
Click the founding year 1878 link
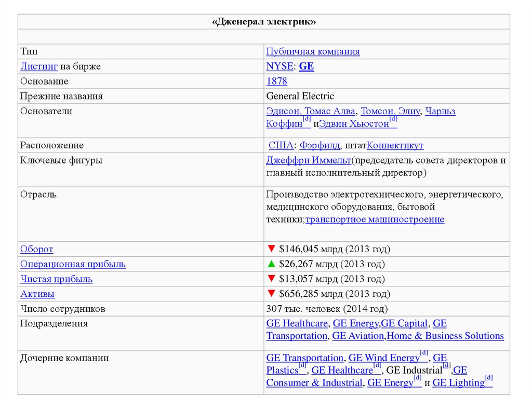tap(276, 81)
